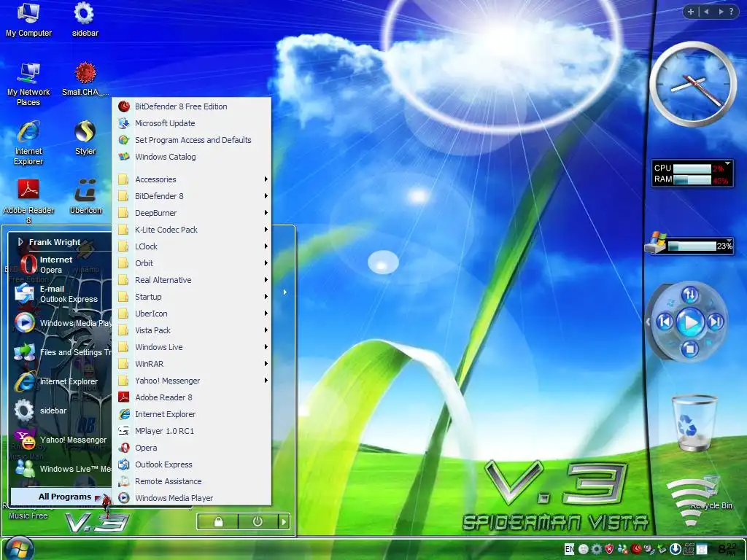
Task: Click All Programs in Start menu
Action: click(x=61, y=497)
